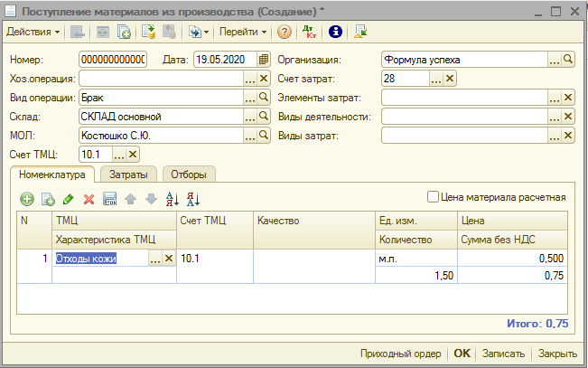Clear the Счет затрат field with X
The image size is (588, 368).
(x=451, y=79)
